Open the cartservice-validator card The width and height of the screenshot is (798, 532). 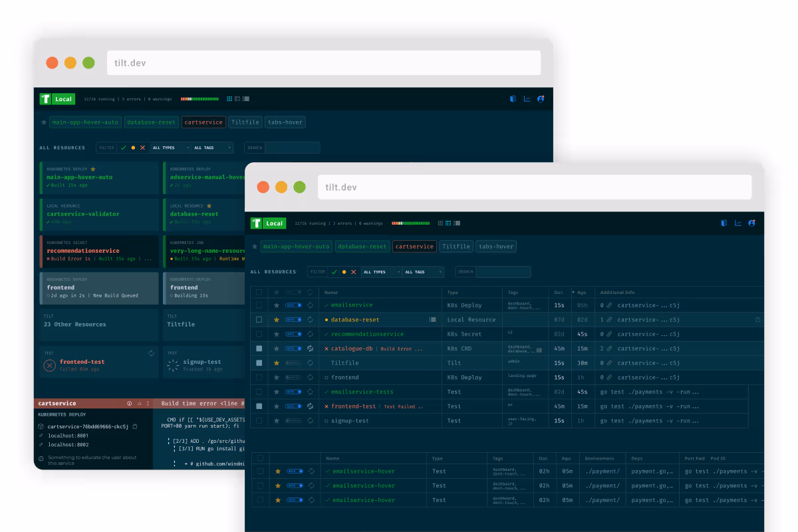[x=100, y=215]
